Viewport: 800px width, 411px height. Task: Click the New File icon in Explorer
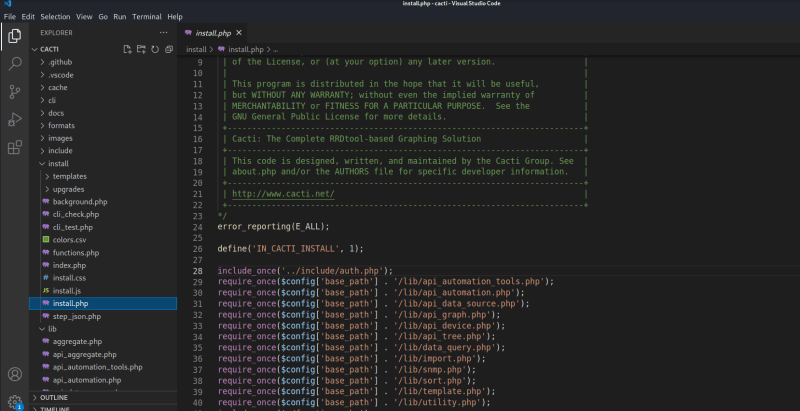click(128, 49)
